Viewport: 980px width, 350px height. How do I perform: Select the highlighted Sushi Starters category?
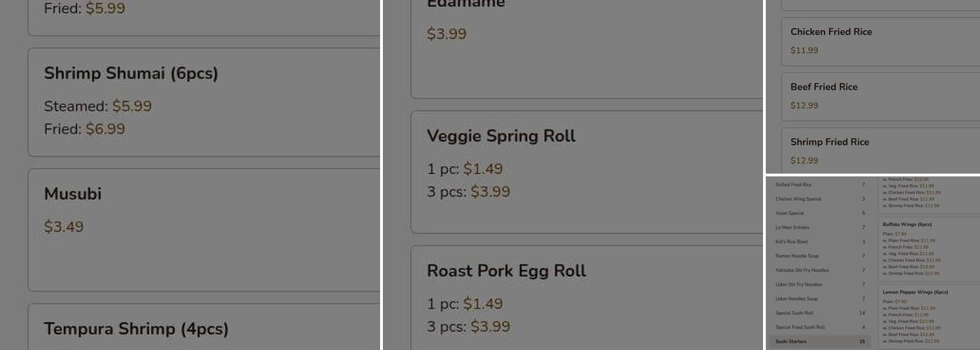(x=819, y=342)
